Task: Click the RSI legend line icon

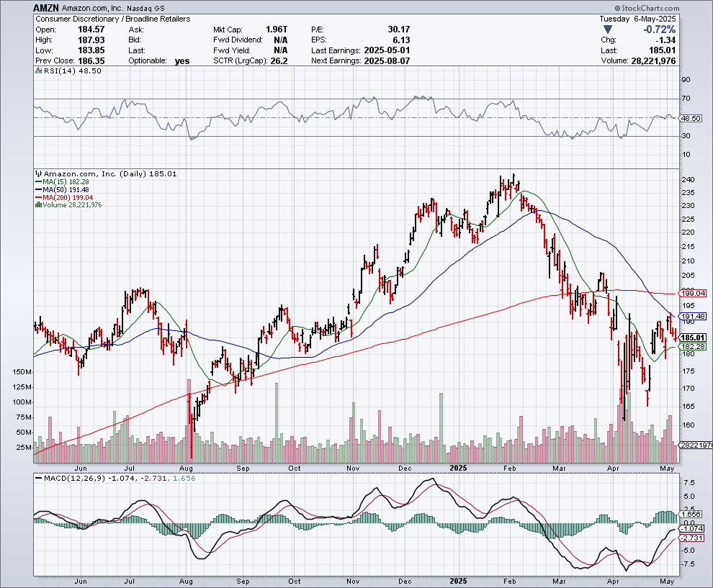Action: 39,71
